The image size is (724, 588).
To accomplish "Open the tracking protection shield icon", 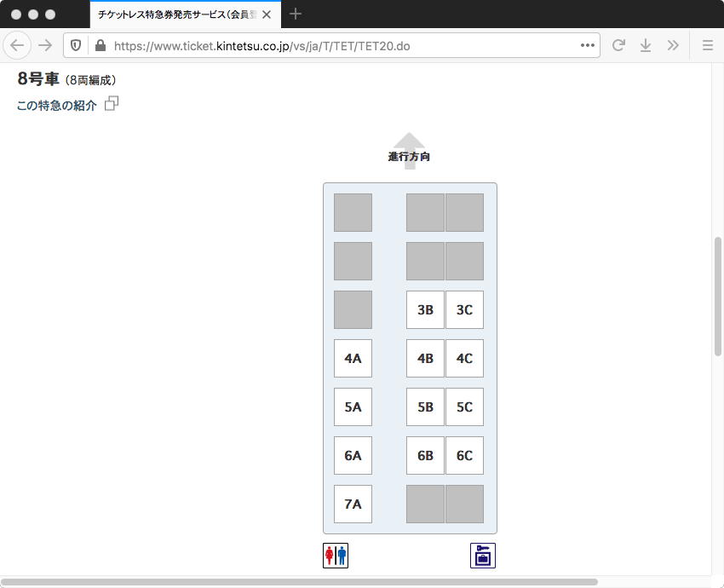I will pos(76,45).
